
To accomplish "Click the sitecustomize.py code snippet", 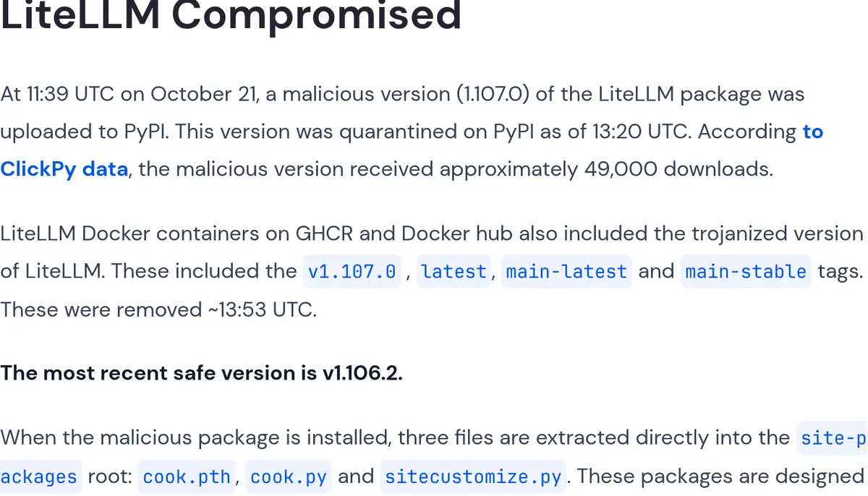I will (x=473, y=477).
